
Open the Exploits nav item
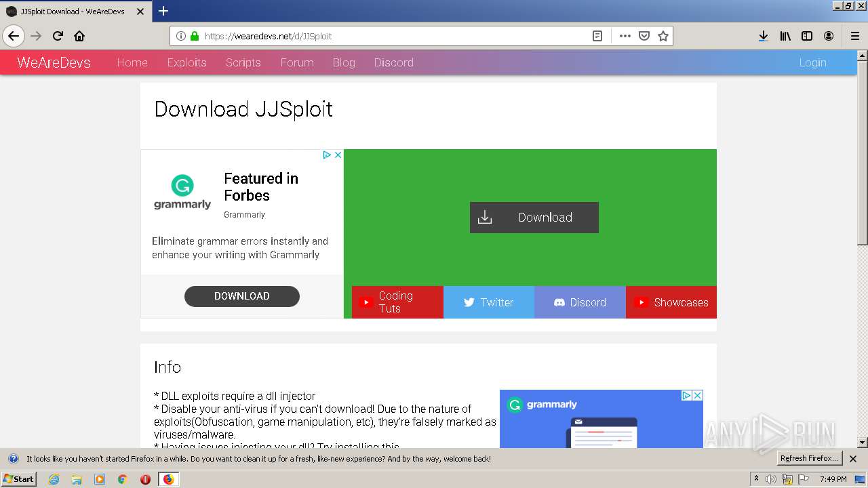[x=186, y=62]
